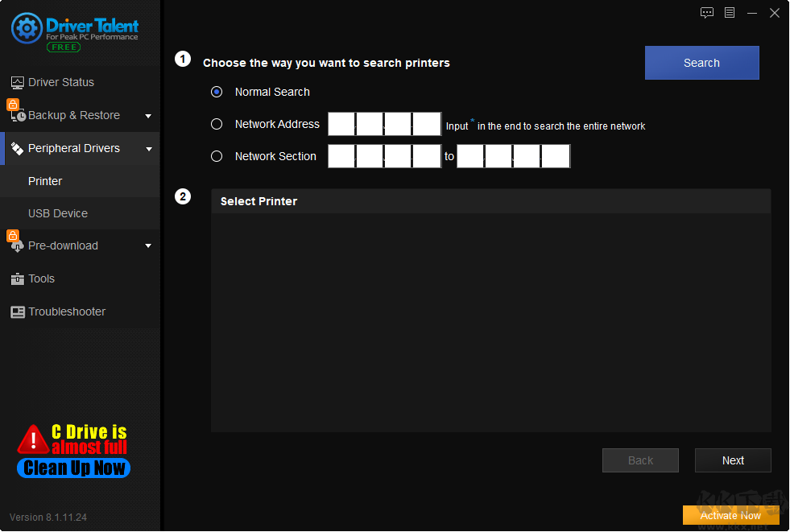The height and width of the screenshot is (532, 790).
Task: Expand the Backup & Restore arrow
Action: pyautogui.click(x=148, y=116)
